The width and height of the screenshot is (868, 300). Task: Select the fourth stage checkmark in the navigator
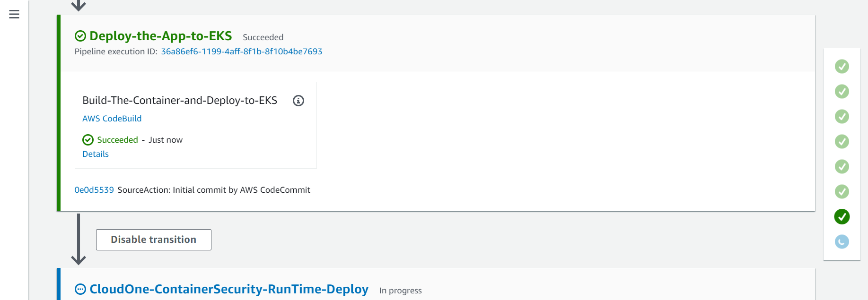pos(842,142)
